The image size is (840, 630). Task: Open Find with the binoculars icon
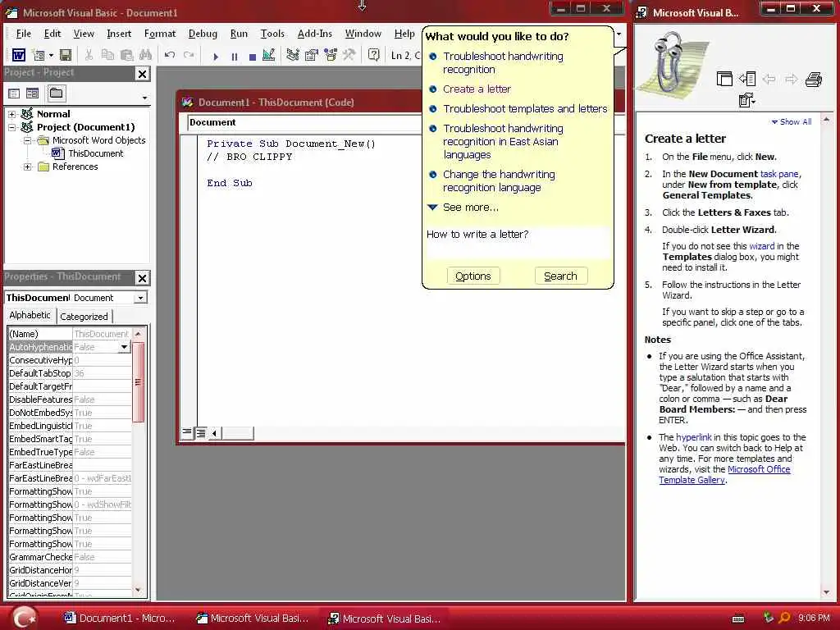point(145,55)
